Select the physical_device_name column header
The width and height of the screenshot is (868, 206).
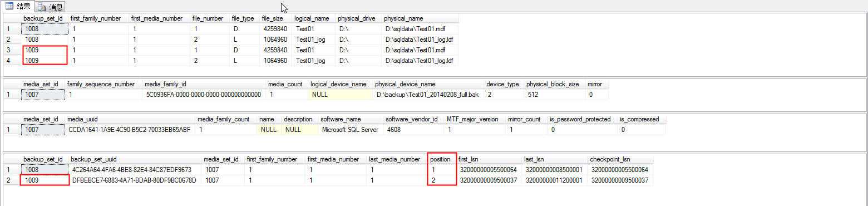pos(428,84)
